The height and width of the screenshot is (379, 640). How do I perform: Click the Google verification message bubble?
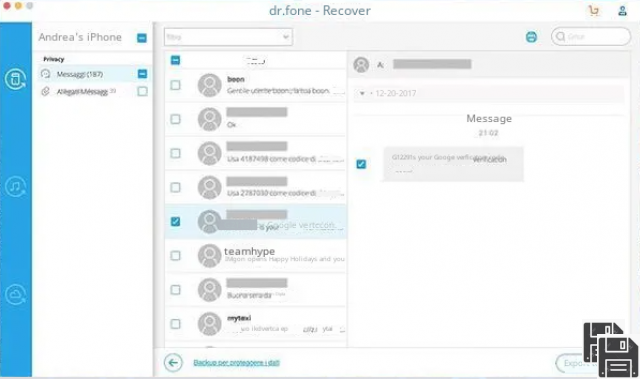pyautogui.click(x=453, y=164)
